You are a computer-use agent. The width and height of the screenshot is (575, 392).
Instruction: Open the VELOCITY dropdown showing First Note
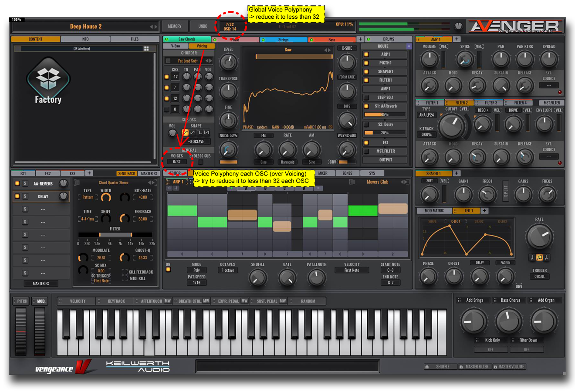coord(352,270)
